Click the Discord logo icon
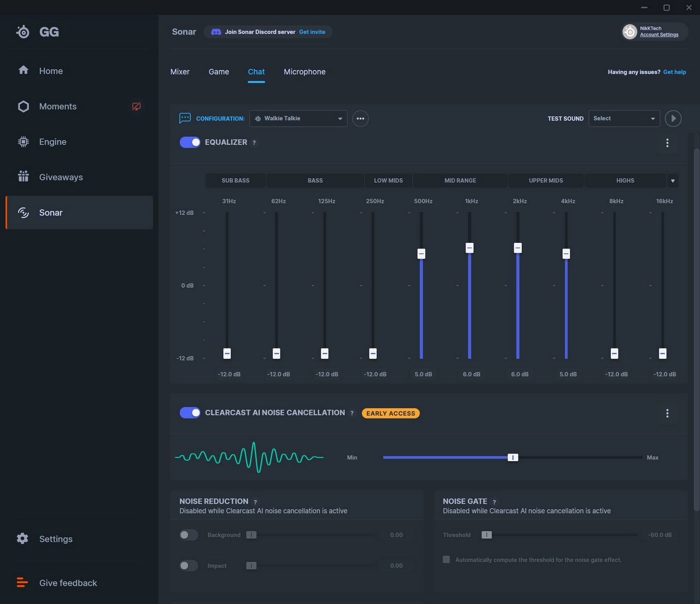This screenshot has width=700, height=604. pyautogui.click(x=216, y=32)
